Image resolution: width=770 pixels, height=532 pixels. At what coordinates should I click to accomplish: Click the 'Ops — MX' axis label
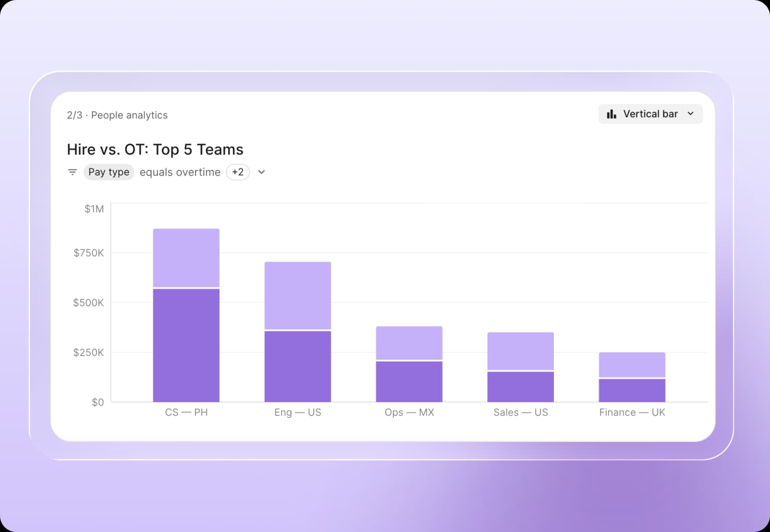coord(410,412)
